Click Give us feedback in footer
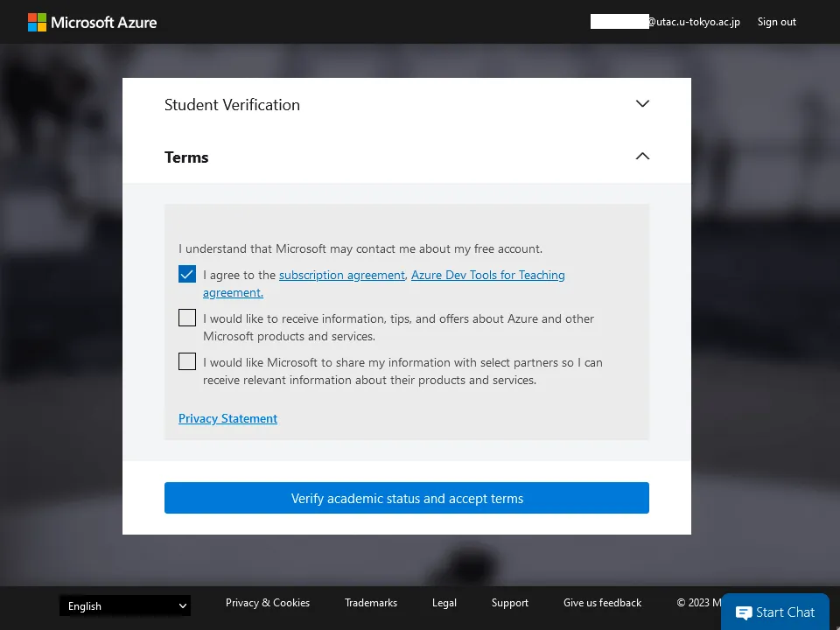Image resolution: width=840 pixels, height=630 pixels. click(x=602, y=603)
